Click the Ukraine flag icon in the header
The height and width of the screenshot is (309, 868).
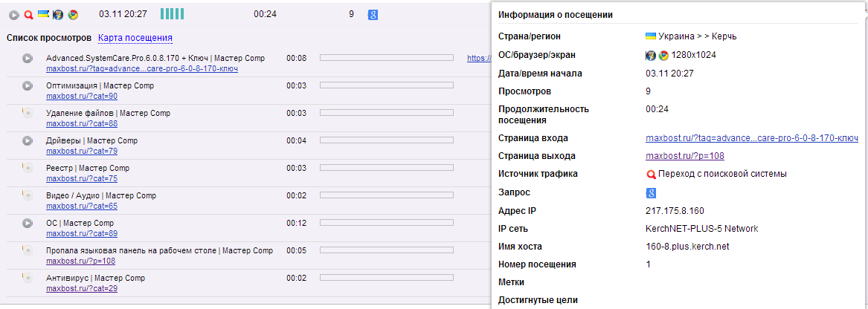[43, 13]
